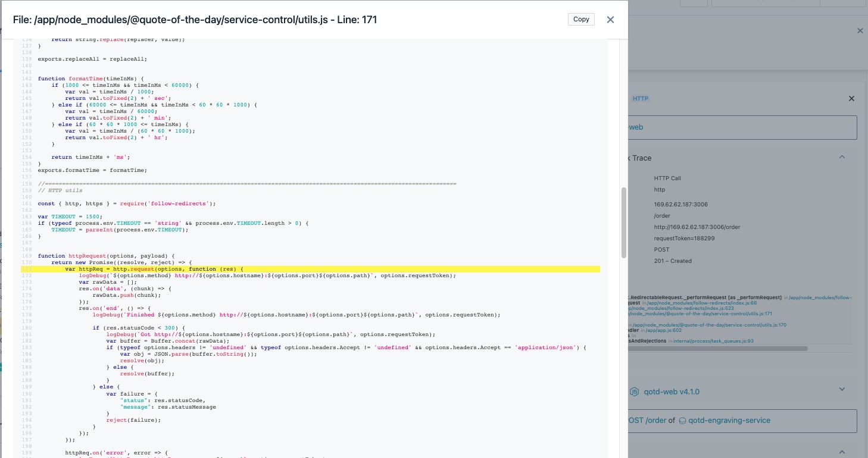Image resolution: width=868 pixels, height=458 pixels.
Task: Close the outer background side panel
Action: click(860, 30)
